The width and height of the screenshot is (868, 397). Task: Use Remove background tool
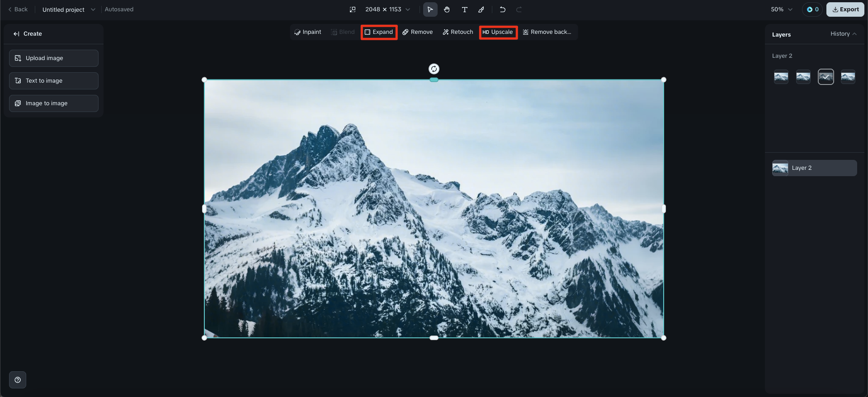pyautogui.click(x=547, y=32)
